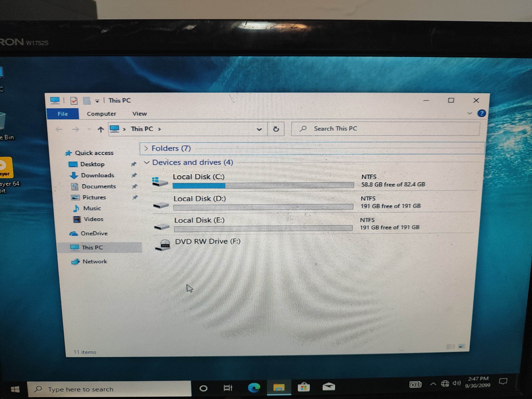Open the Windows Start menu

(x=15, y=389)
